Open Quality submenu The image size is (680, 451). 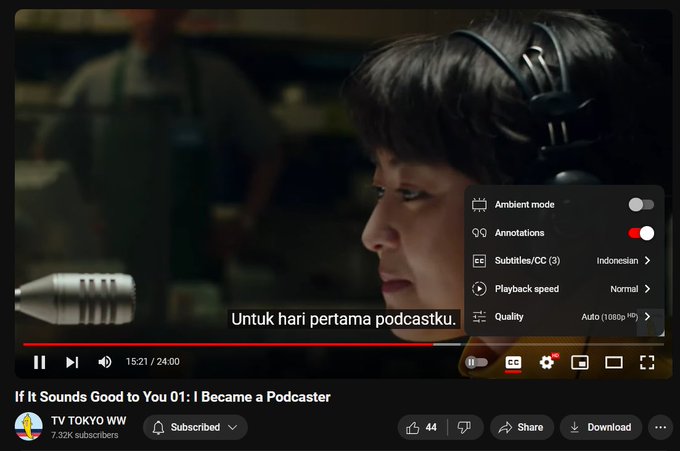point(564,317)
